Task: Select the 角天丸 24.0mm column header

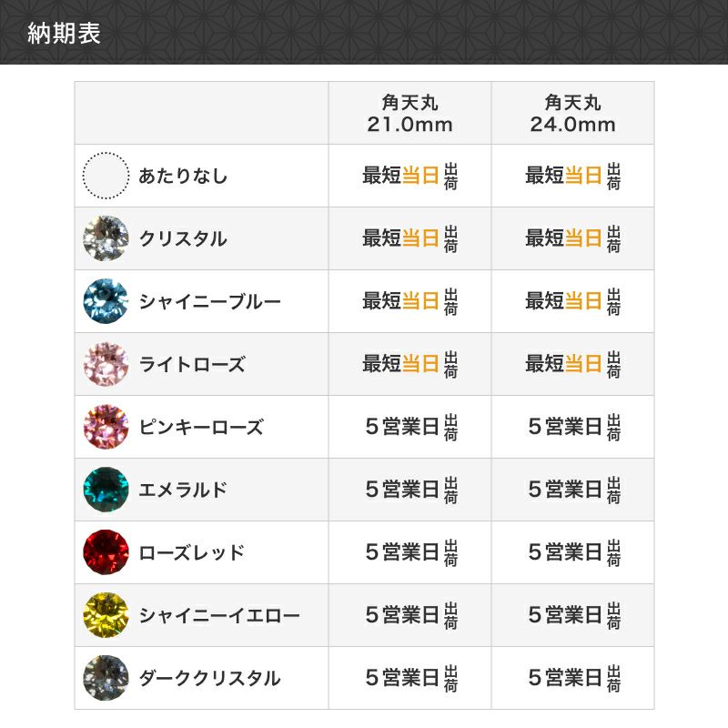Action: coord(572,114)
